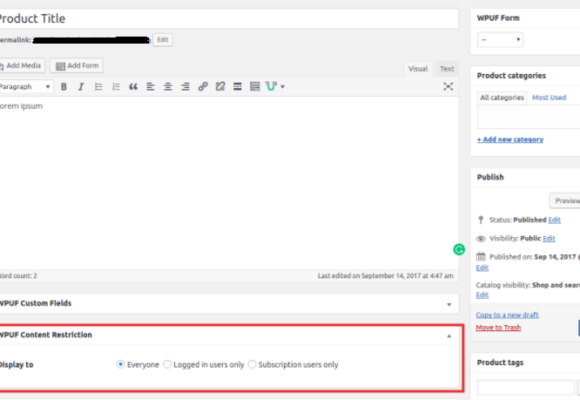Select Subscription users only option

click(252, 364)
